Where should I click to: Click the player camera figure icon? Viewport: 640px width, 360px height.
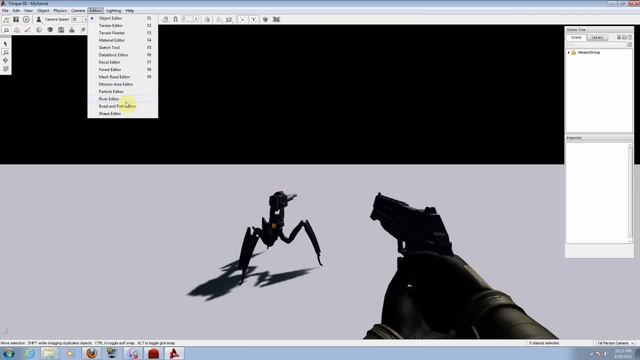tap(39, 20)
